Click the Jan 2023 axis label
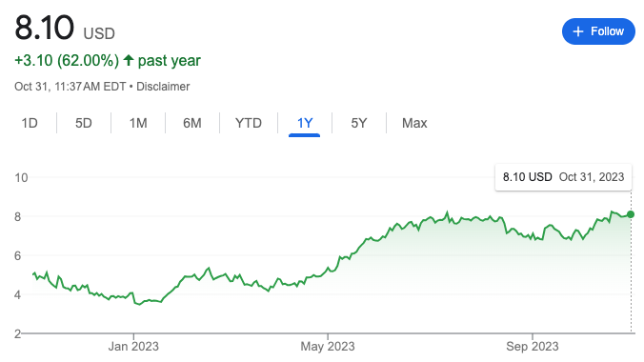This screenshot has height=362, width=644. [133, 347]
